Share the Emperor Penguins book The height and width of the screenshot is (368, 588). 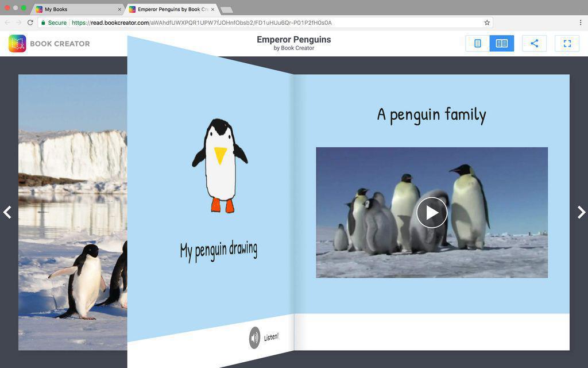click(534, 43)
